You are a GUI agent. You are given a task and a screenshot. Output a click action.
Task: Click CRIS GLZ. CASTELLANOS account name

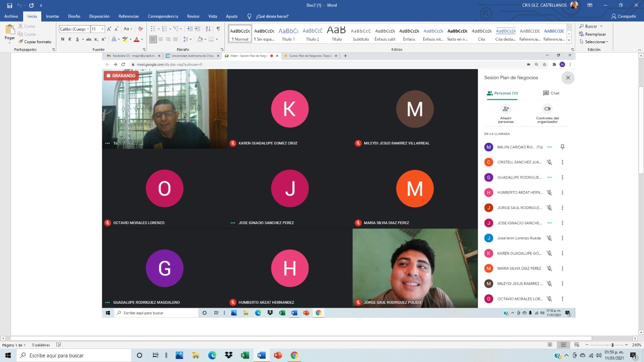coord(545,6)
